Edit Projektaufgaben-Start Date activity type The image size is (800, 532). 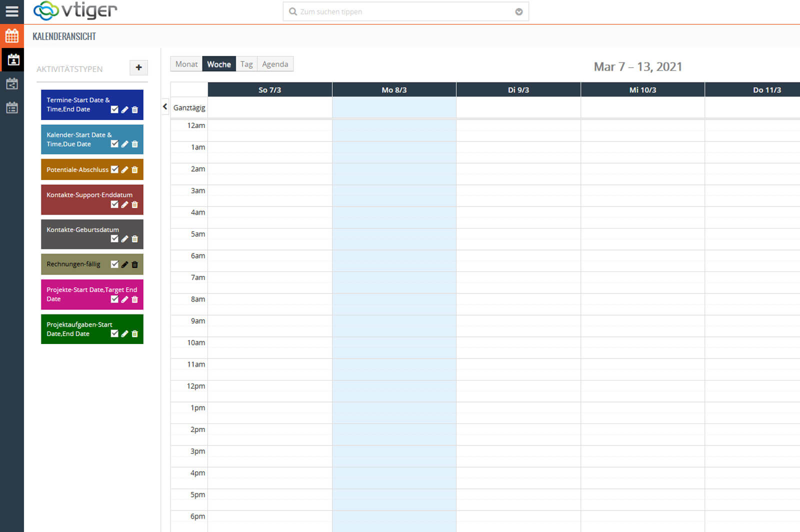(x=124, y=334)
